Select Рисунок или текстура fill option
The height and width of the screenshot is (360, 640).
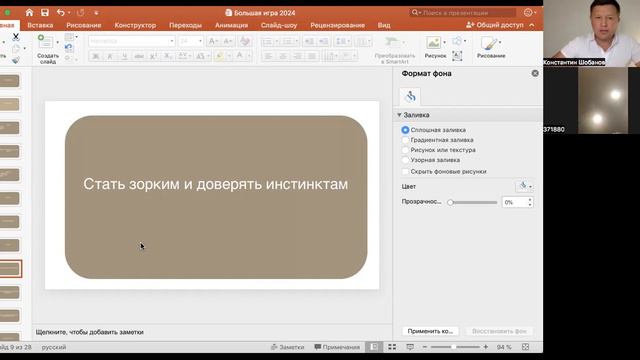[405, 150]
